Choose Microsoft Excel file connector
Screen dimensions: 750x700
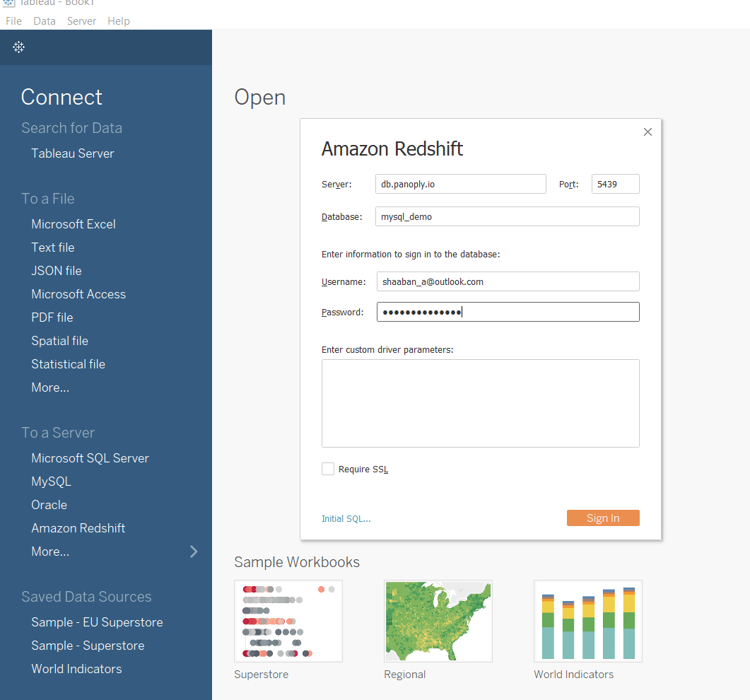coord(74,224)
